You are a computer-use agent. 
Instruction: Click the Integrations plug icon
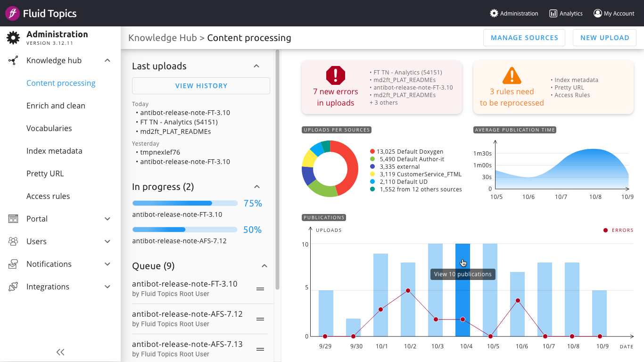point(13,287)
